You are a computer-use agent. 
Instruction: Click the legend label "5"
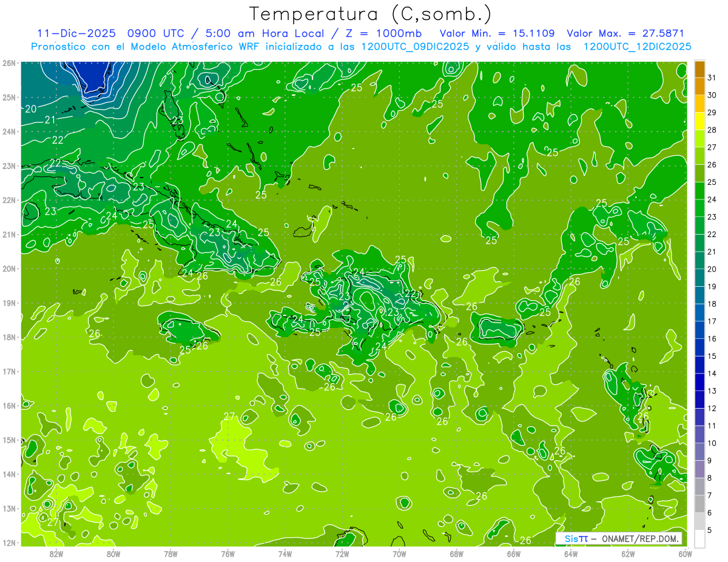click(x=710, y=530)
